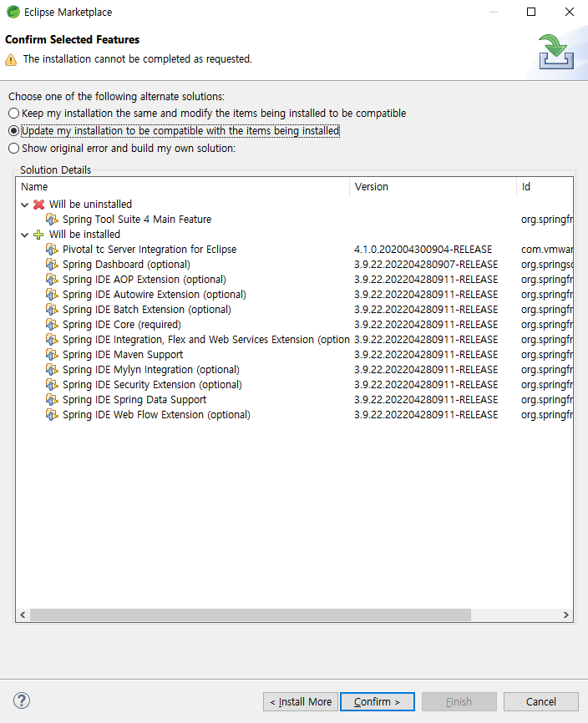The width and height of the screenshot is (588, 723).
Task: Click the Id column header
Action: (x=545, y=187)
